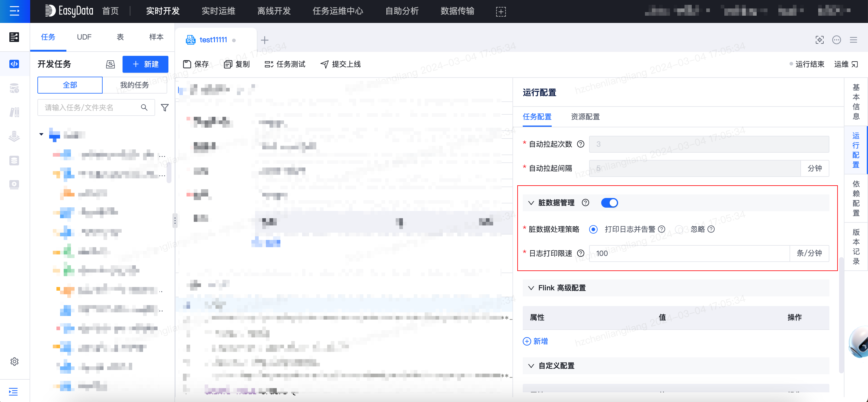Screen dimensions: 868x402
Task: Open the EasyData logo home
Action: 69,11
